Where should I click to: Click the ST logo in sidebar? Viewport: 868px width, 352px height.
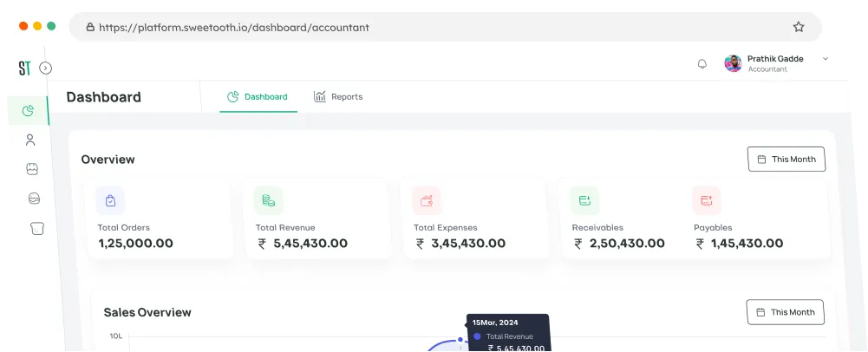(x=24, y=68)
